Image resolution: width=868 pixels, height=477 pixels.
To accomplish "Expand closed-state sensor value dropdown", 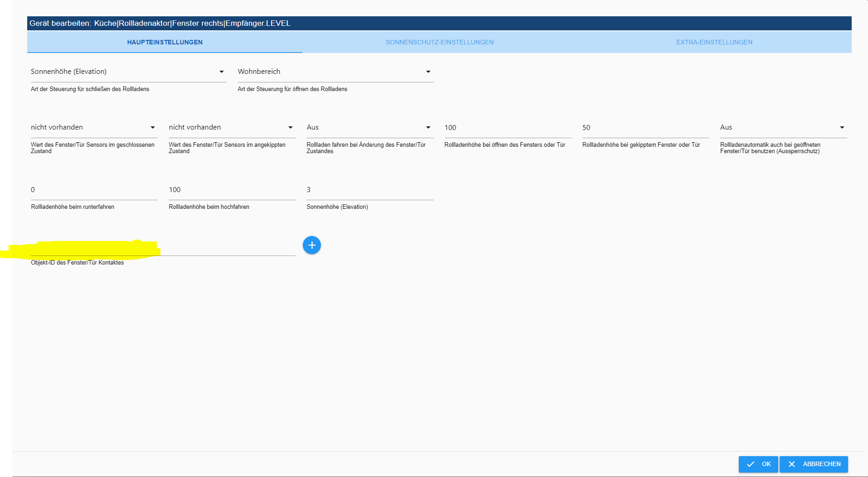I will point(94,127).
